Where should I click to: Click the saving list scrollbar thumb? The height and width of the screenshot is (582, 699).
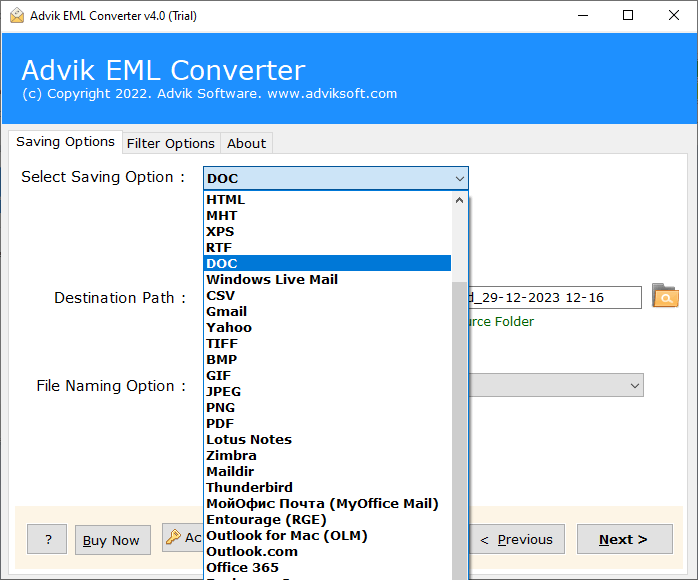coord(460,430)
